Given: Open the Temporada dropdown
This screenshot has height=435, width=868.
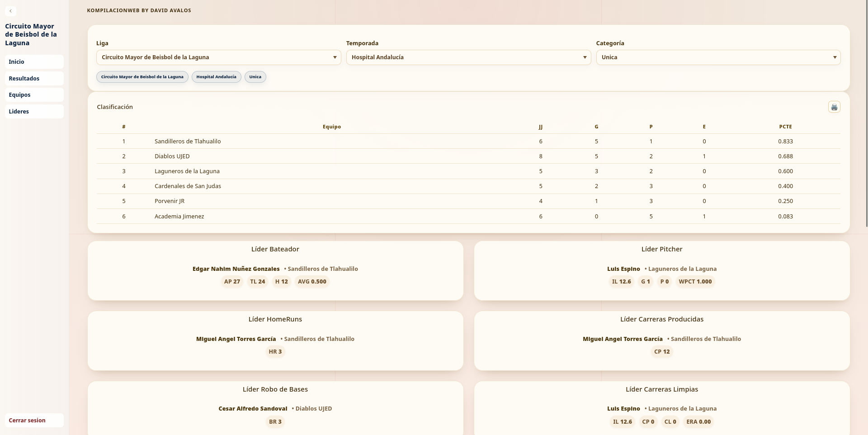Looking at the screenshot, I should tap(468, 57).
